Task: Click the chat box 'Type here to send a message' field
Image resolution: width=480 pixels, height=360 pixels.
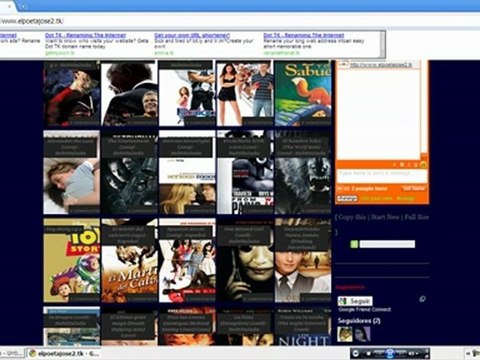Action: [x=382, y=175]
